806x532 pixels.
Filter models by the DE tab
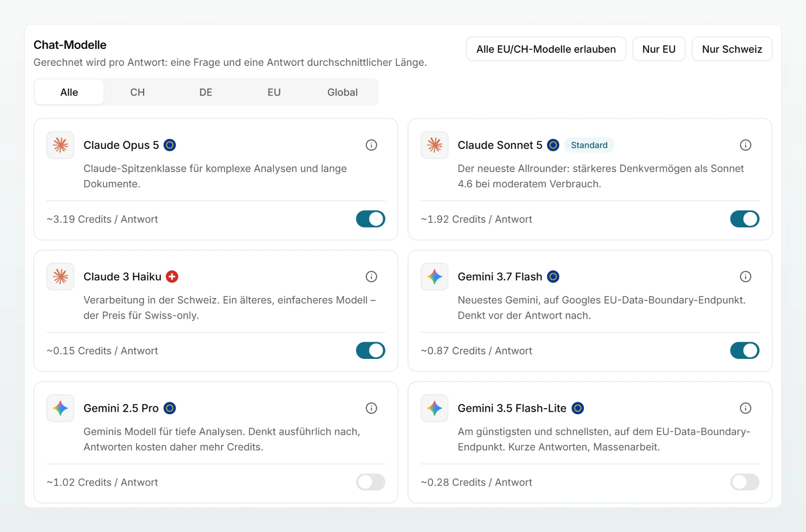206,92
